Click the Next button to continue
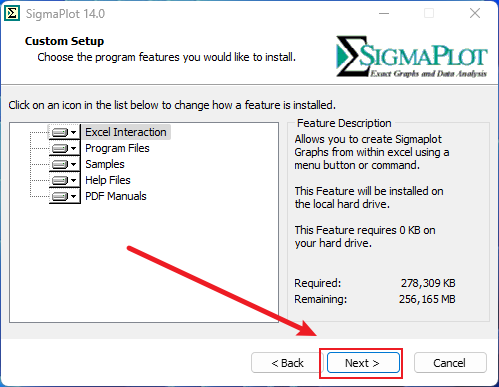The height and width of the screenshot is (387, 499). [x=363, y=363]
